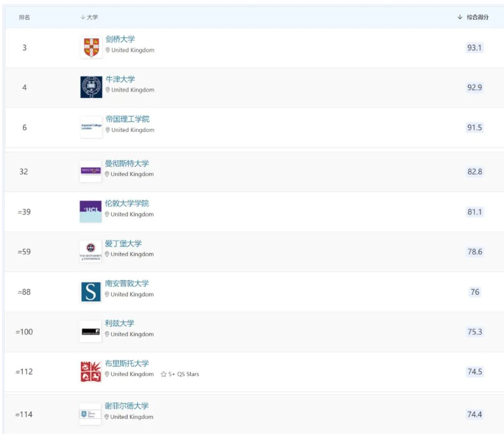Click the score 93.1
Viewport: 504px width, 434px height.
[475, 48]
